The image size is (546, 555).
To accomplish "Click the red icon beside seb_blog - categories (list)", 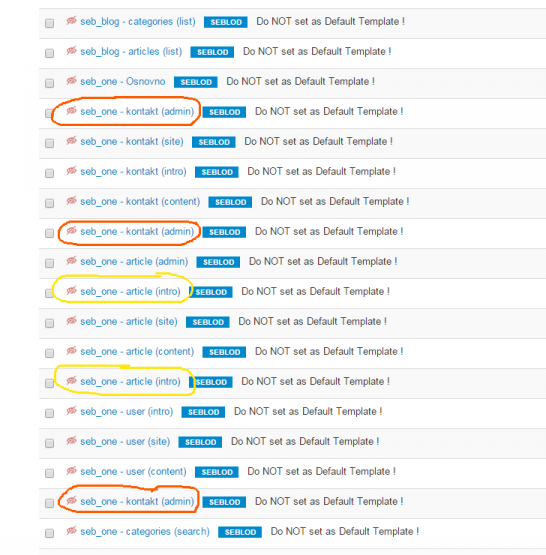I will point(71,21).
